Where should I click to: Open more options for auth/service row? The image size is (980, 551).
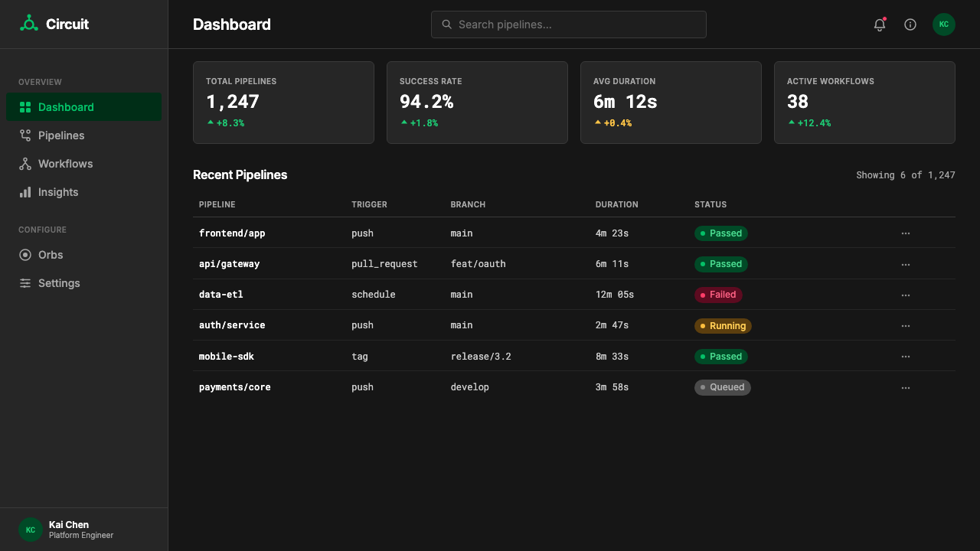point(906,325)
